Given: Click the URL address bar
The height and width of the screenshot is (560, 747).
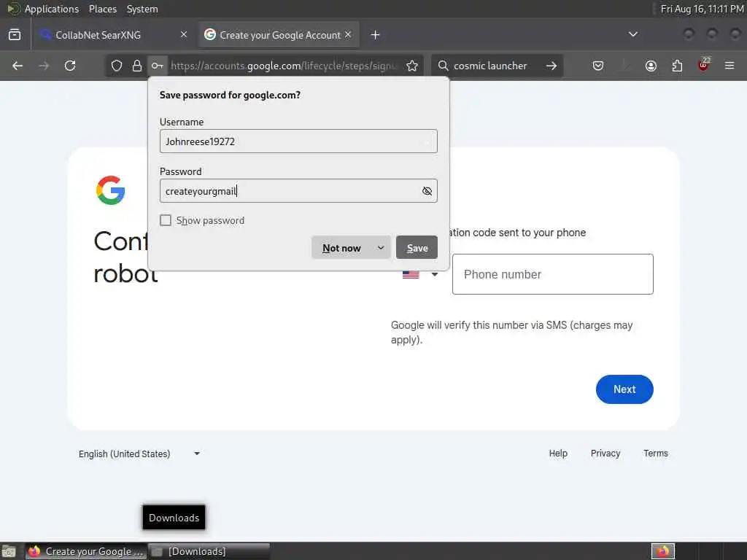Looking at the screenshot, I should point(284,66).
